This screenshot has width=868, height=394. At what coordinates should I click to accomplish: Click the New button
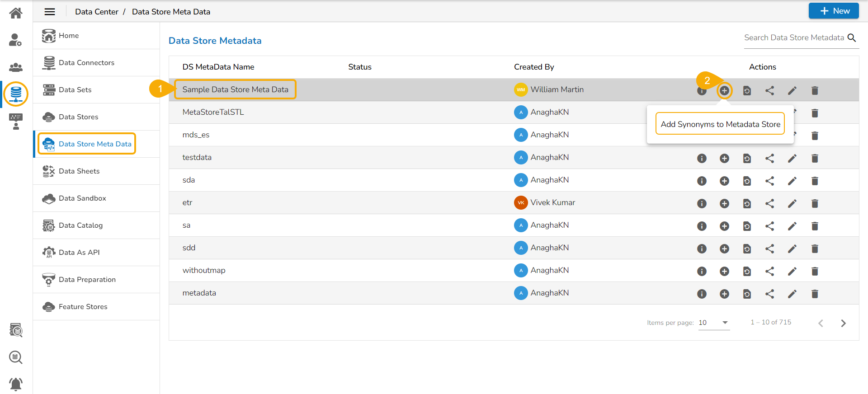[x=834, y=11]
